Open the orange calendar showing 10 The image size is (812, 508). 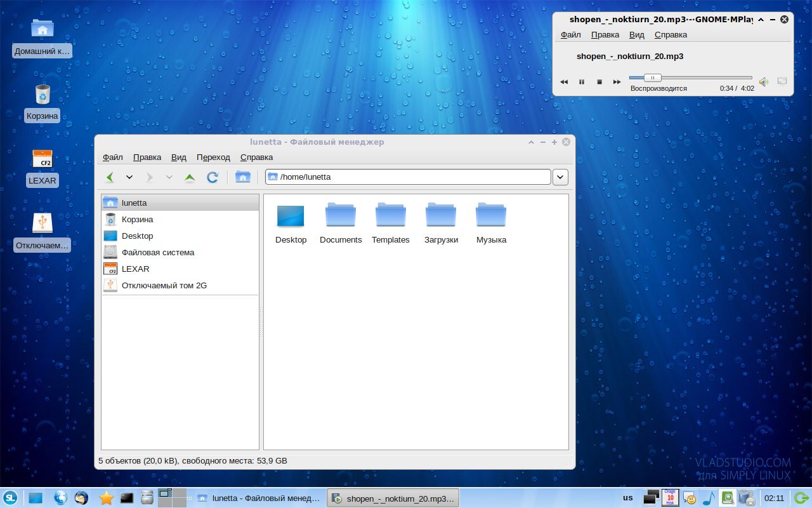click(x=670, y=498)
